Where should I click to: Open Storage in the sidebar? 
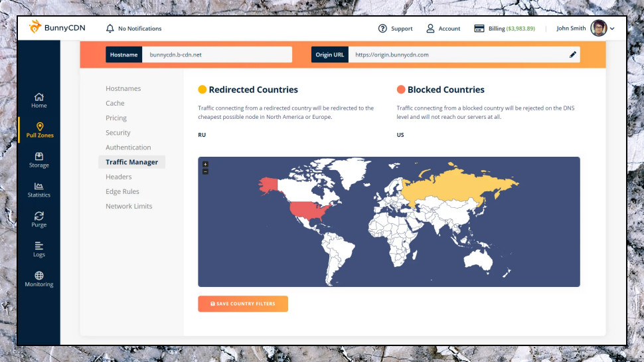39,160
